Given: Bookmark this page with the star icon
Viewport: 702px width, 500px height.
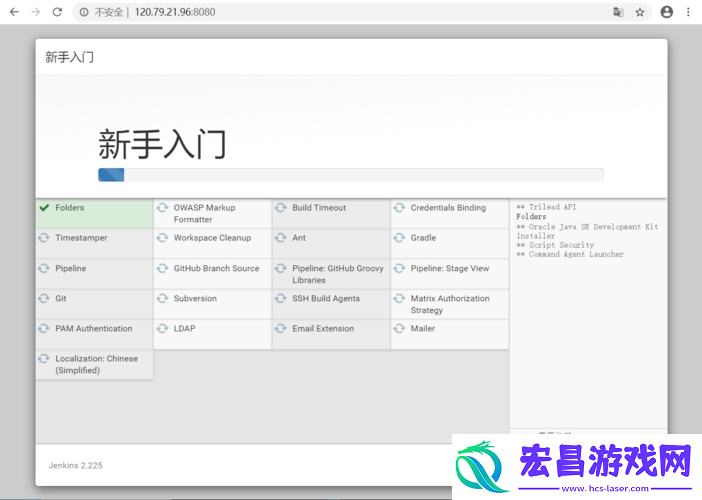Looking at the screenshot, I should point(640,12).
